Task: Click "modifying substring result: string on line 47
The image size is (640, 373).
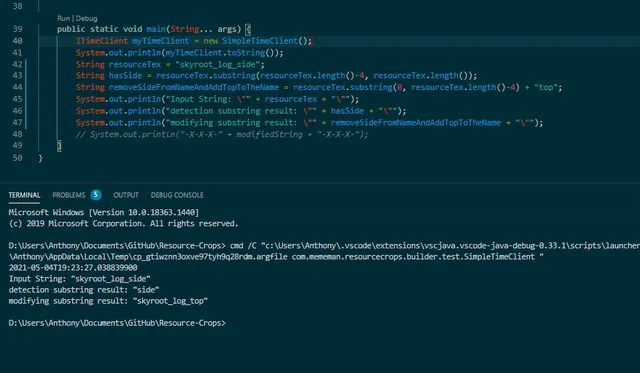Action: tap(239, 123)
